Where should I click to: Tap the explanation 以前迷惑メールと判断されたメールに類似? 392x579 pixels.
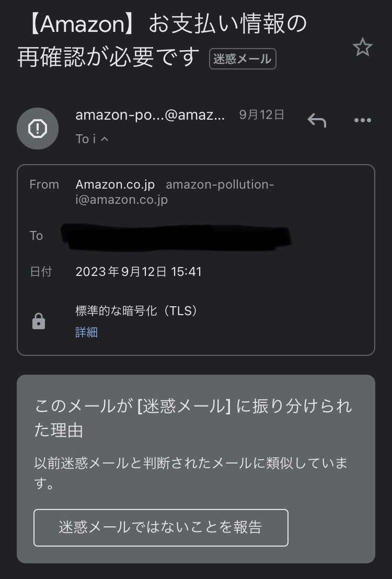pyautogui.click(x=191, y=463)
